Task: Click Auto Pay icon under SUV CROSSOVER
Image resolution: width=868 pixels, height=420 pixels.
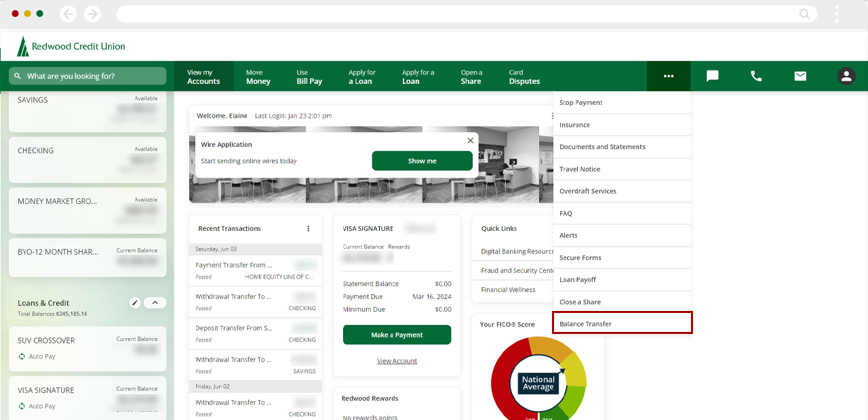Action: pyautogui.click(x=22, y=356)
